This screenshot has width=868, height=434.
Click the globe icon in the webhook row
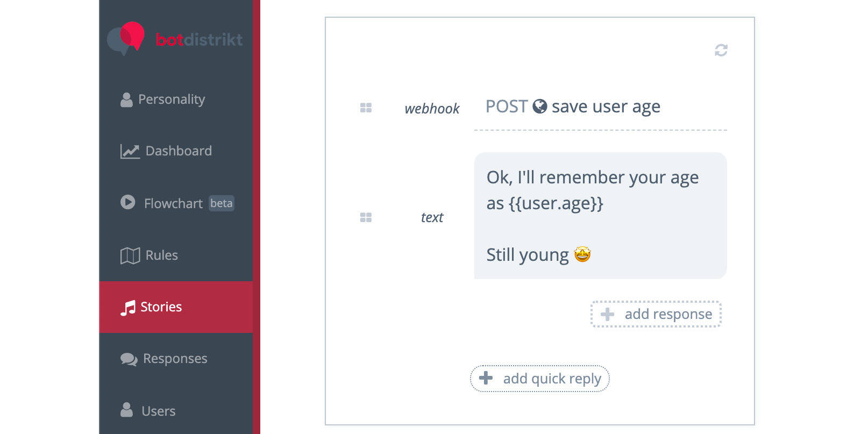(539, 106)
